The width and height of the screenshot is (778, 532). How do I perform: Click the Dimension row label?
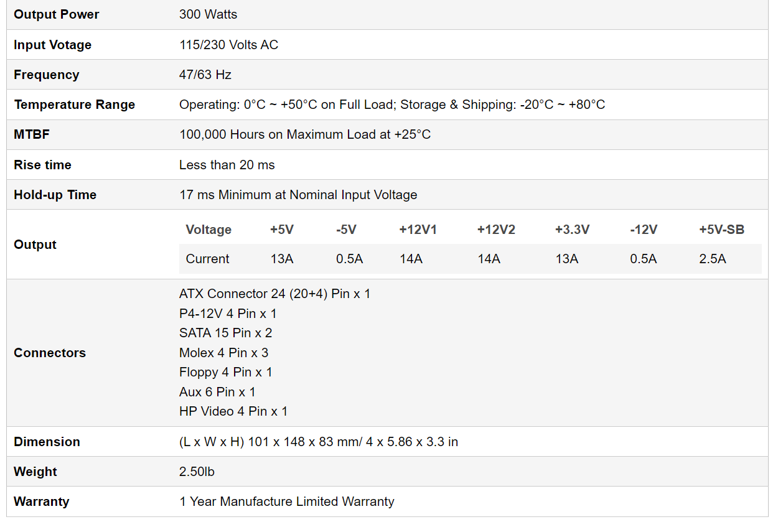47,442
